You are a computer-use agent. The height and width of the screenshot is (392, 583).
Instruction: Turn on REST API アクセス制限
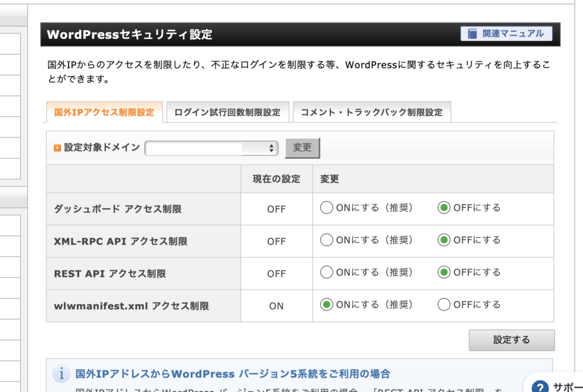326,273
